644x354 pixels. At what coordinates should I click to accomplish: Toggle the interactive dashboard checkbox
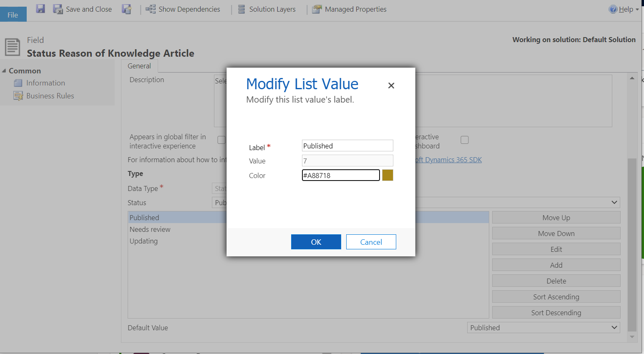pos(465,140)
